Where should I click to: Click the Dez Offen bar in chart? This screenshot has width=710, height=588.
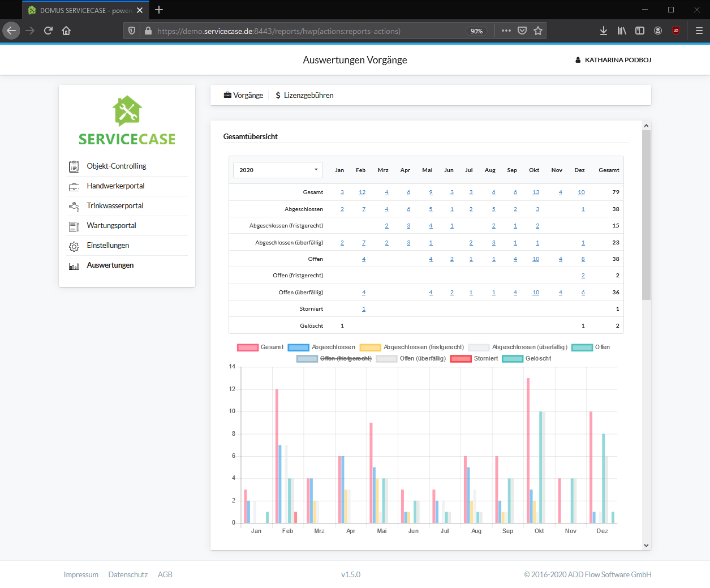point(604,478)
